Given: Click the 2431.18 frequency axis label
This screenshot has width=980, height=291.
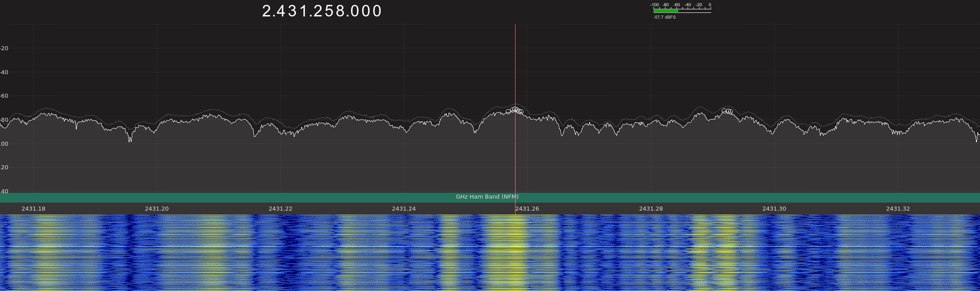Looking at the screenshot, I should [33, 209].
